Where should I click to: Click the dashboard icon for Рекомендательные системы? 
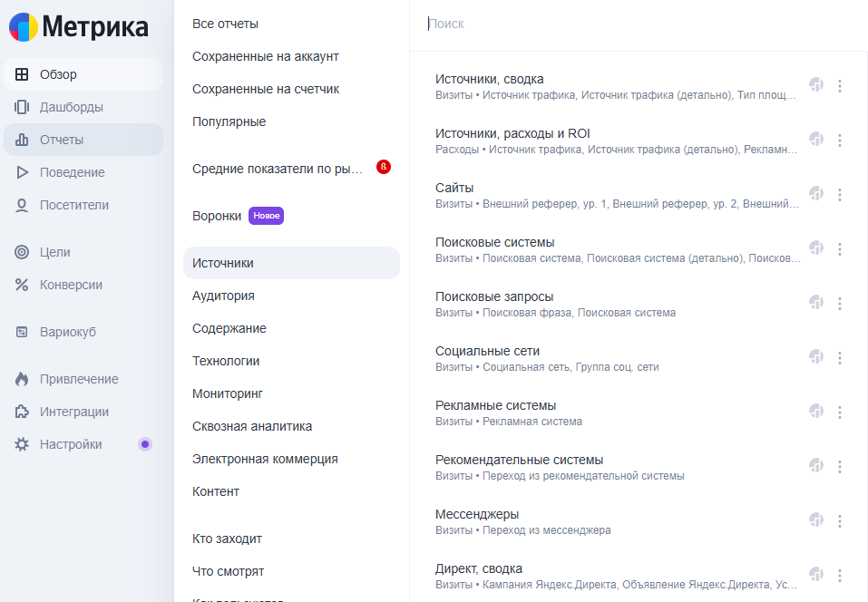tap(816, 465)
